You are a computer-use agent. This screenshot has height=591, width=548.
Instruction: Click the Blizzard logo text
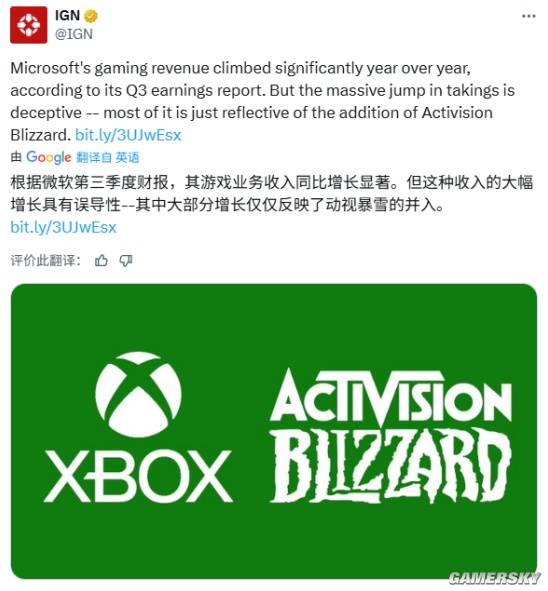[x=390, y=465]
